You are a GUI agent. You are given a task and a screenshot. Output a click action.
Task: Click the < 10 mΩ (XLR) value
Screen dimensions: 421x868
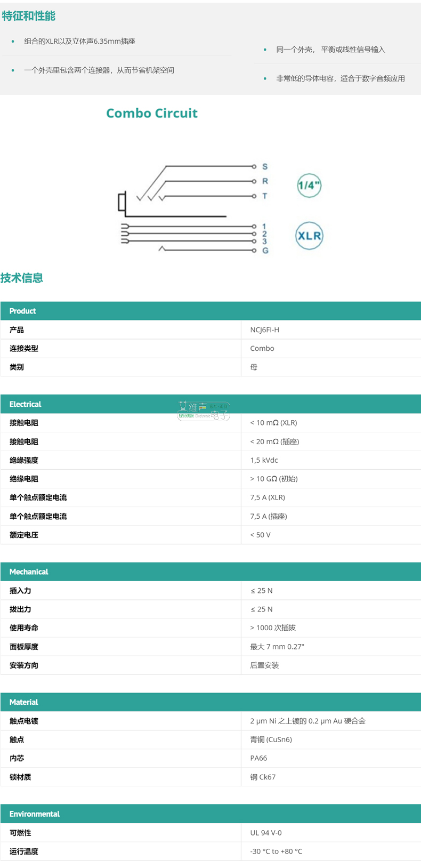[x=273, y=423]
